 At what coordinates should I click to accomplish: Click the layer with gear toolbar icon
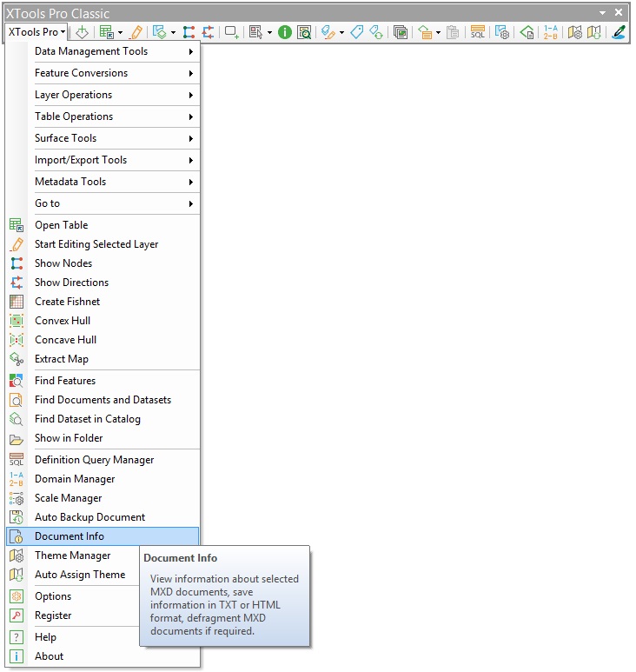coord(501,32)
